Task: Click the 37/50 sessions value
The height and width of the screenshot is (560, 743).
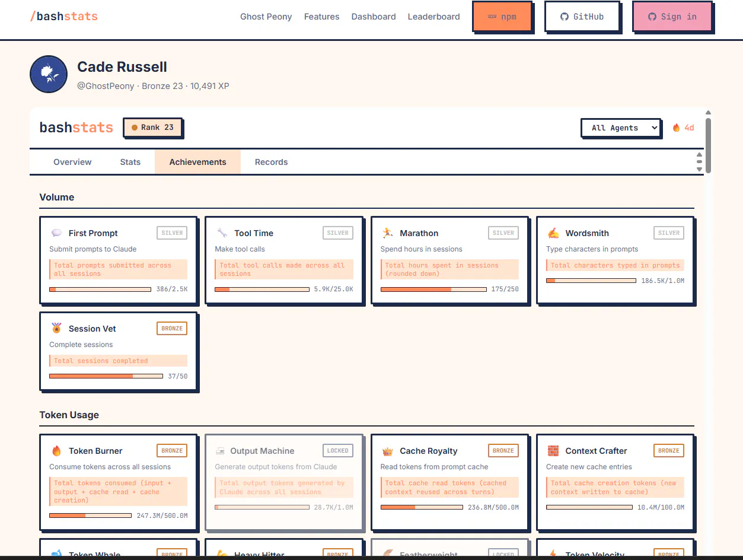Action: click(177, 376)
